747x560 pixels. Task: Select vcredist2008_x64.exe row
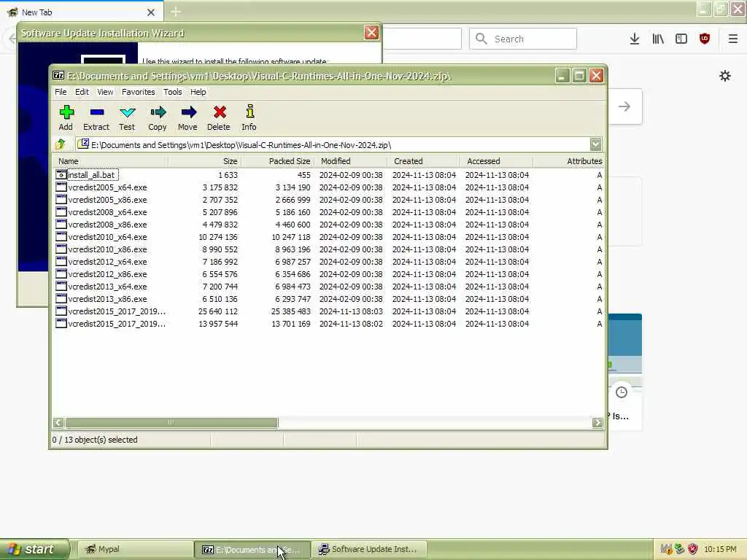coord(329,212)
